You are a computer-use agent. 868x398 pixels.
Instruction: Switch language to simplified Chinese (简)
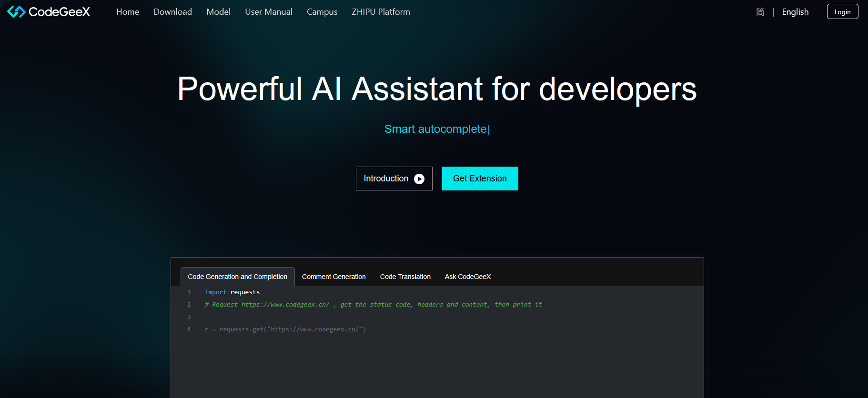click(x=760, y=12)
